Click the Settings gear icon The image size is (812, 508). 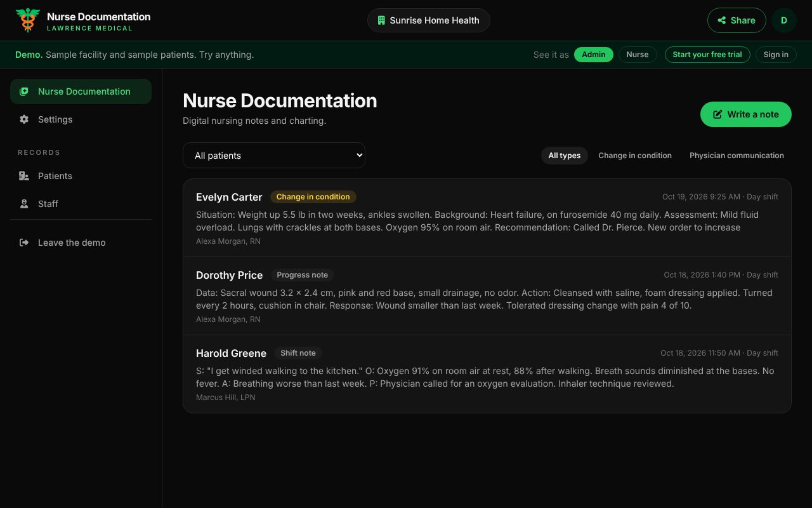click(x=24, y=119)
